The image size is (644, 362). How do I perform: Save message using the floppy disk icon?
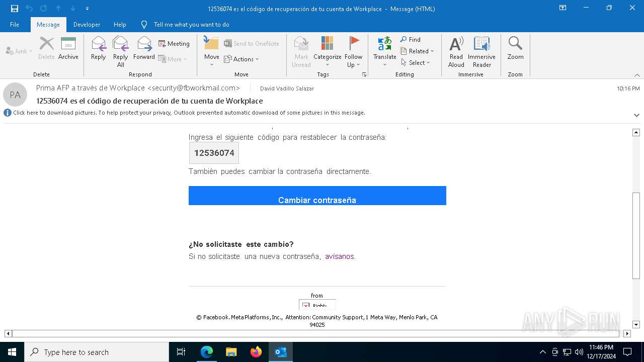pyautogui.click(x=15, y=9)
